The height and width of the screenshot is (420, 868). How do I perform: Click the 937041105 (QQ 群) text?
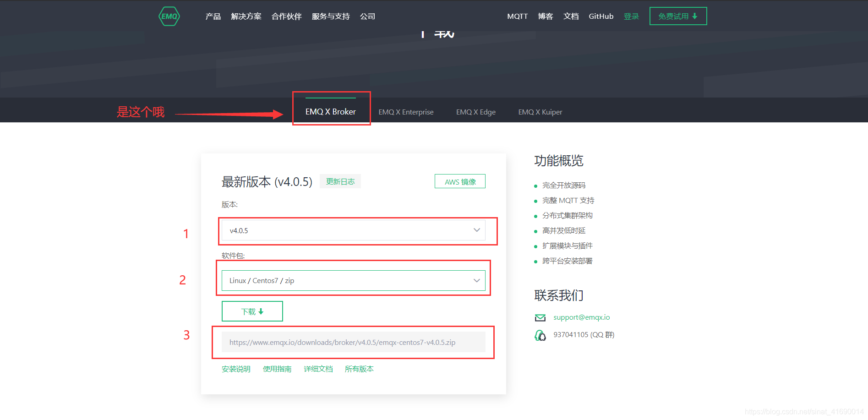click(x=584, y=335)
